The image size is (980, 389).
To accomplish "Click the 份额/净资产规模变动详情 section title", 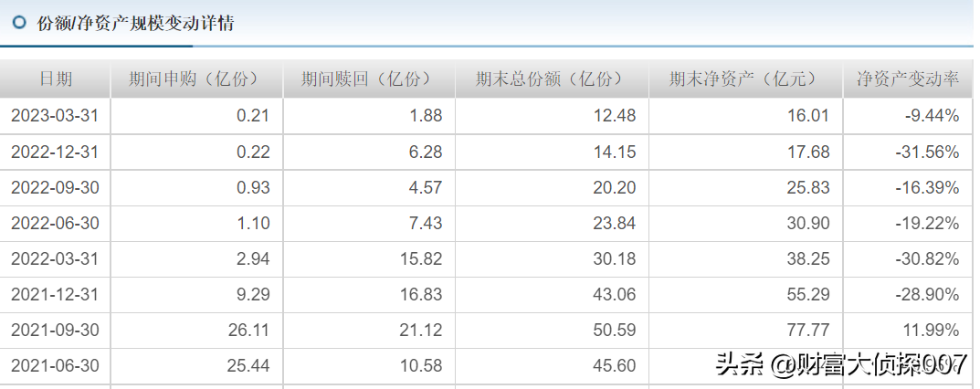I will (135, 23).
